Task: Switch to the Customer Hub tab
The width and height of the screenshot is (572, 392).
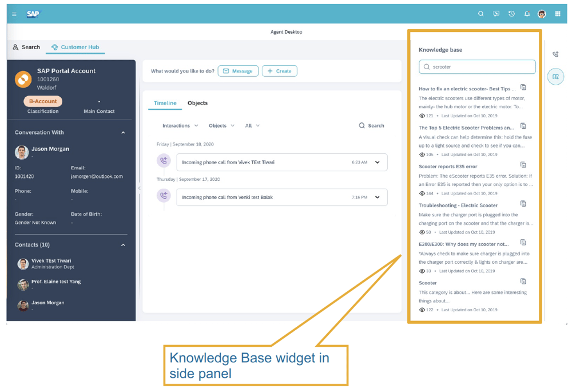Action: pyautogui.click(x=75, y=47)
